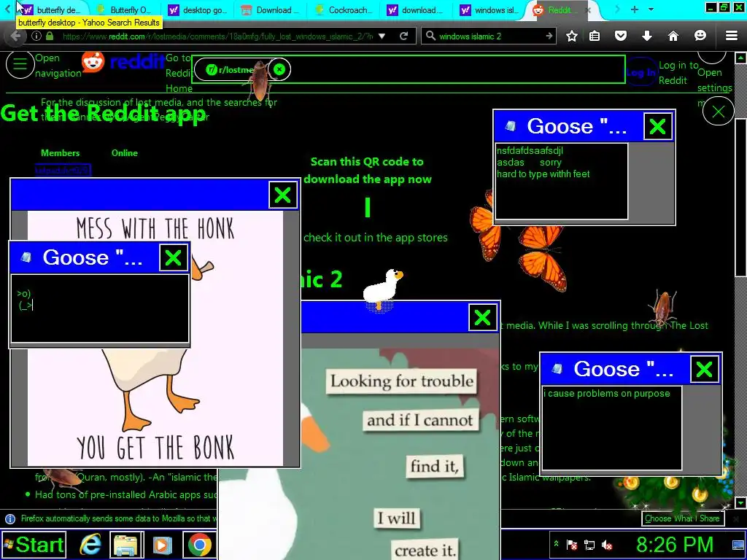The height and width of the screenshot is (560, 747).
Task: Close the 'i cause problems on purpose' Goose window
Action: pyautogui.click(x=704, y=369)
